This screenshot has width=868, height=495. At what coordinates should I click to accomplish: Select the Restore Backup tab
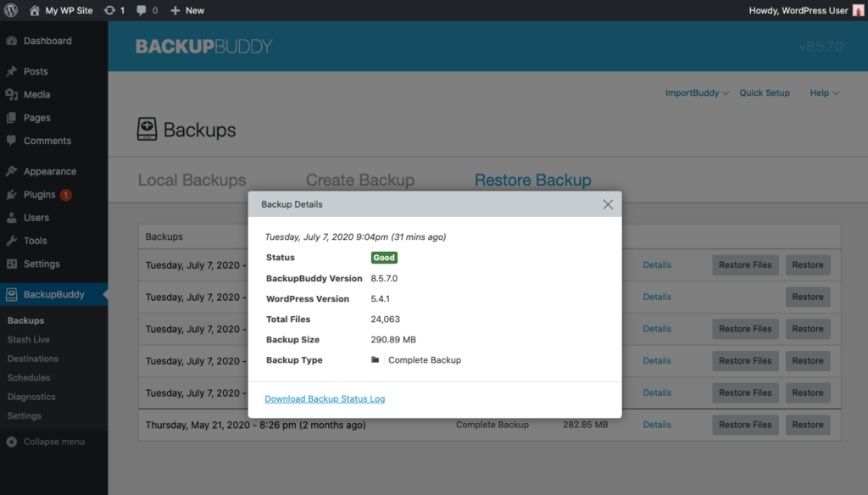(532, 180)
